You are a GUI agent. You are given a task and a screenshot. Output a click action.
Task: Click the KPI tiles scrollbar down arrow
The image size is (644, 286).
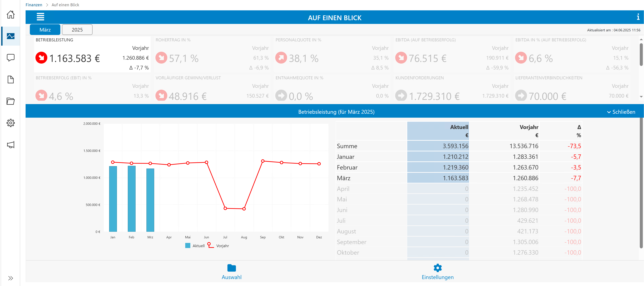641,96
